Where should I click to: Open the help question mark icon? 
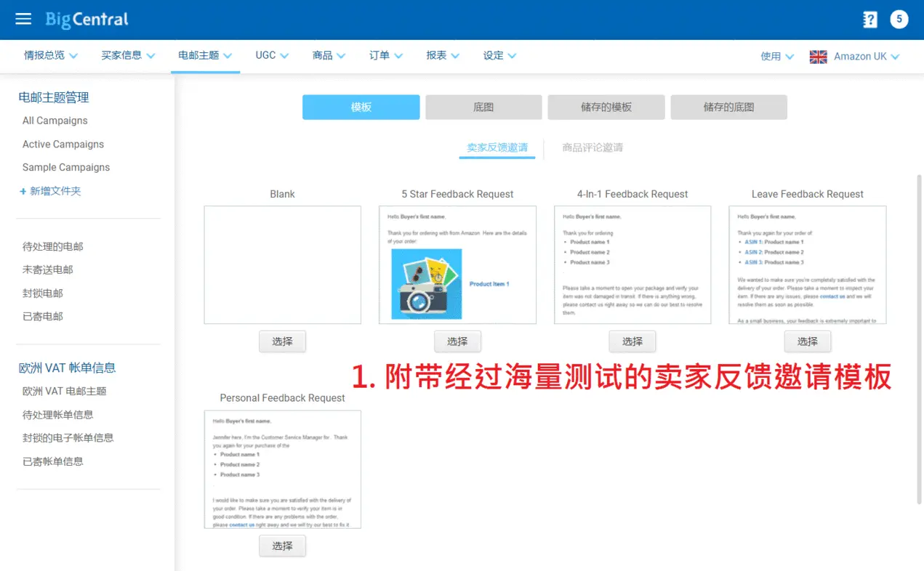[869, 20]
